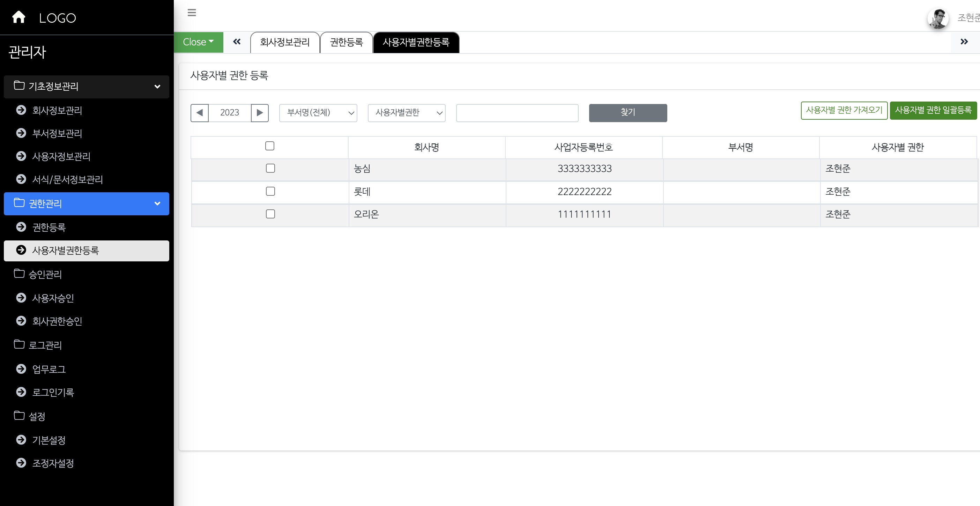Click arrow icon next to 사용자별권한등록 sidebar item
Screen dimensions: 980x506
coord(21,250)
